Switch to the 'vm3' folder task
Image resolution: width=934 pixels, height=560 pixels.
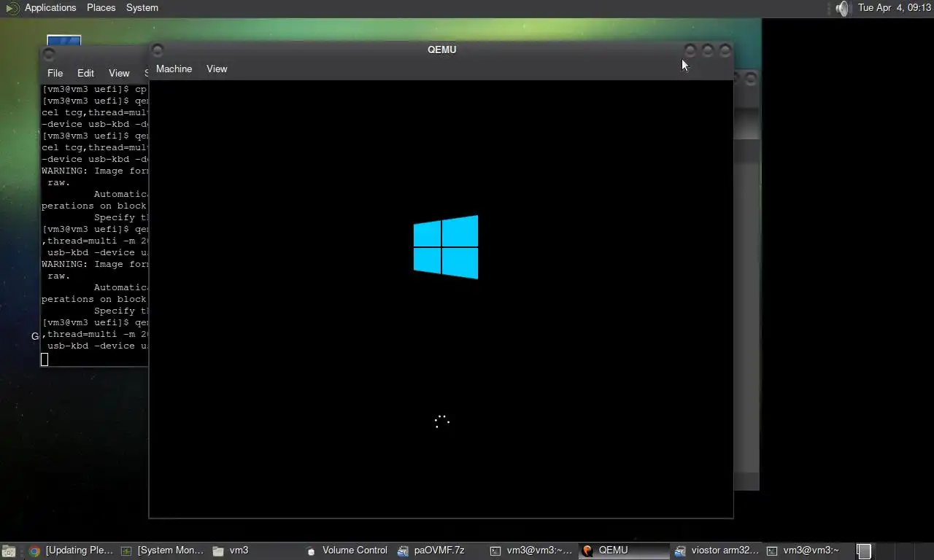[x=255, y=551]
